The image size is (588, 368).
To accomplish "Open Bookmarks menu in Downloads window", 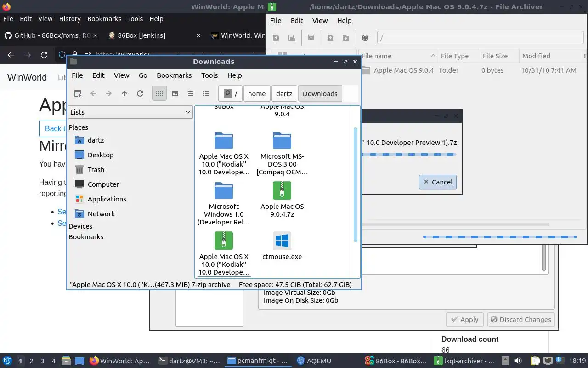I will pyautogui.click(x=174, y=75).
